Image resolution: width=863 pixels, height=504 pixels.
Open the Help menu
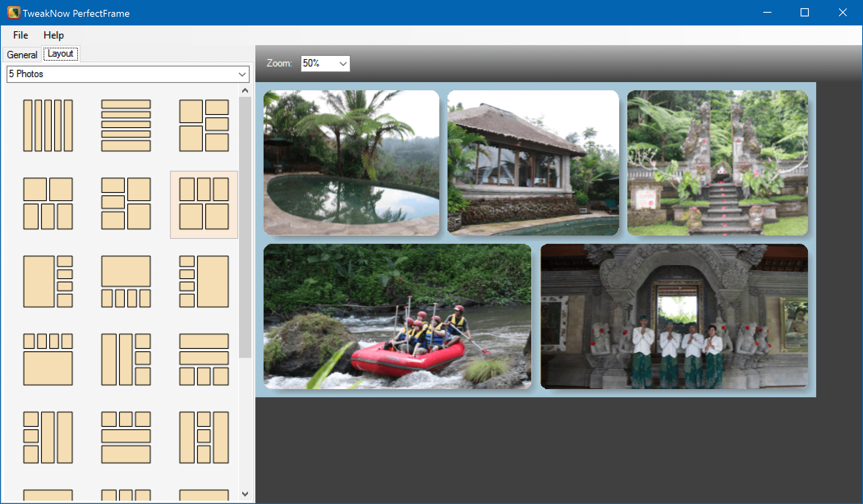tap(54, 35)
